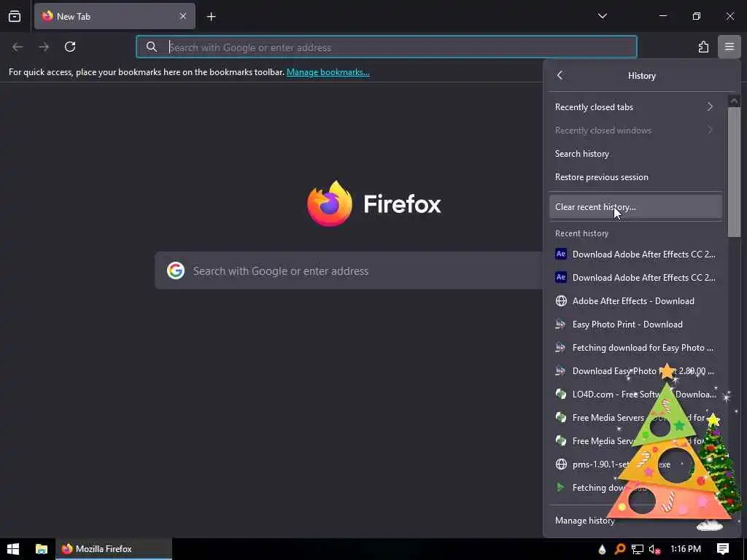Open Fetching download for Easy Photo entry
This screenshot has width=747, height=560.
(x=635, y=347)
